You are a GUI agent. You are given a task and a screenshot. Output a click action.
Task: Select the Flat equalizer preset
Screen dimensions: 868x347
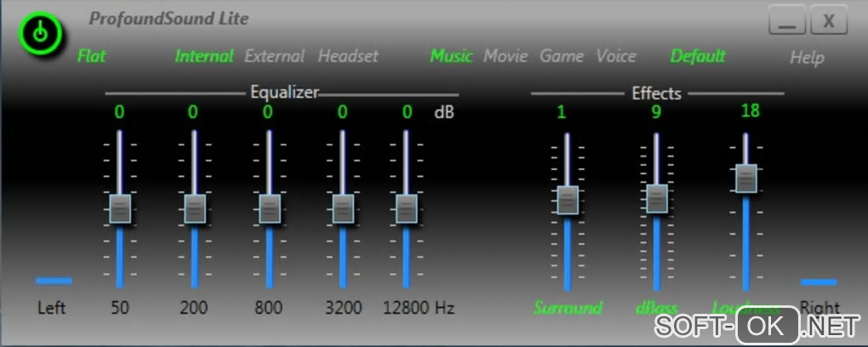tap(91, 56)
